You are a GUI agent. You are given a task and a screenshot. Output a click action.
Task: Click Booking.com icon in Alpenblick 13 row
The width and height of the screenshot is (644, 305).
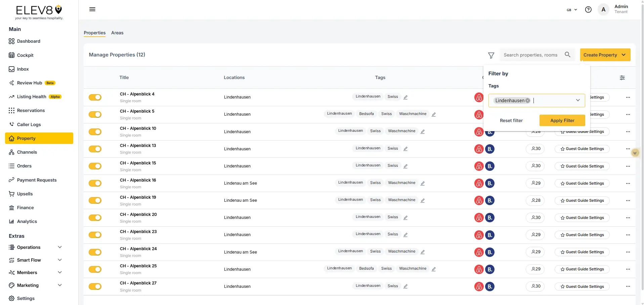coord(490,149)
